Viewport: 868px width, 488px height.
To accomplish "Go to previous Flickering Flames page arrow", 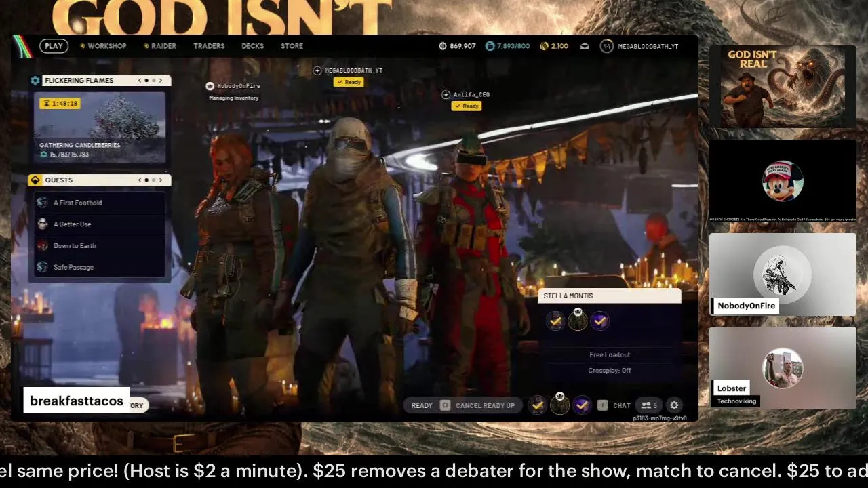I will [140, 81].
